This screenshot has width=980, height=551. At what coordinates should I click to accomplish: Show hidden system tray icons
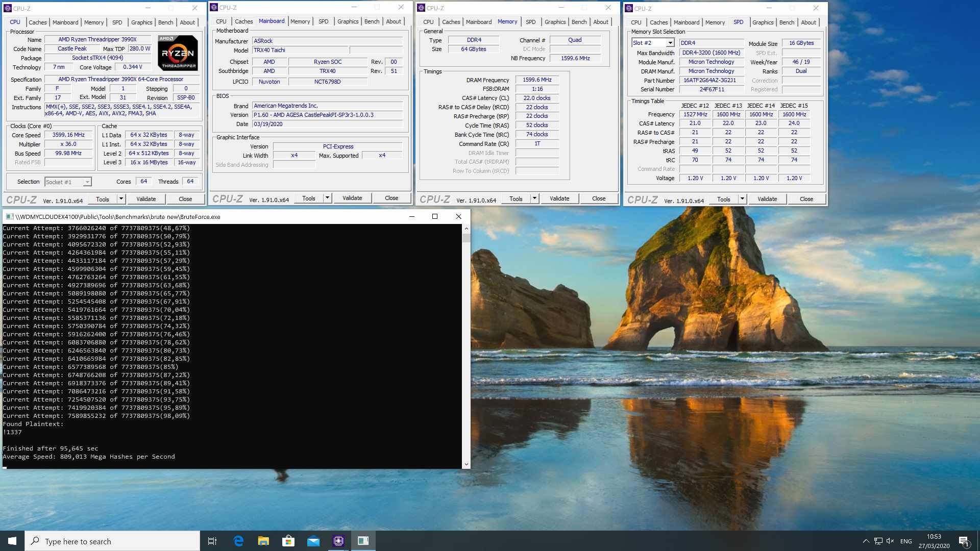pyautogui.click(x=866, y=541)
